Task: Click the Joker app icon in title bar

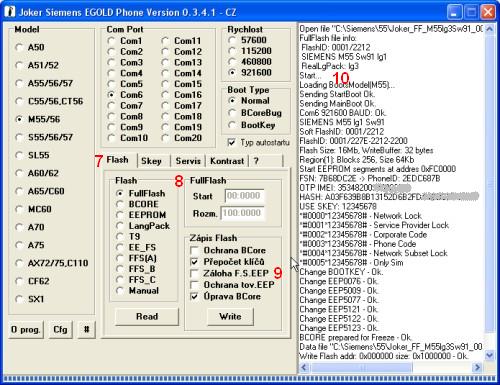Action: 10,12
